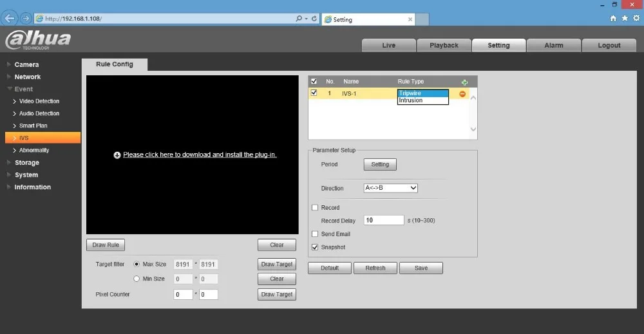The width and height of the screenshot is (644, 334).
Task: Click the first Pixel Counter input field
Action: coord(183,295)
